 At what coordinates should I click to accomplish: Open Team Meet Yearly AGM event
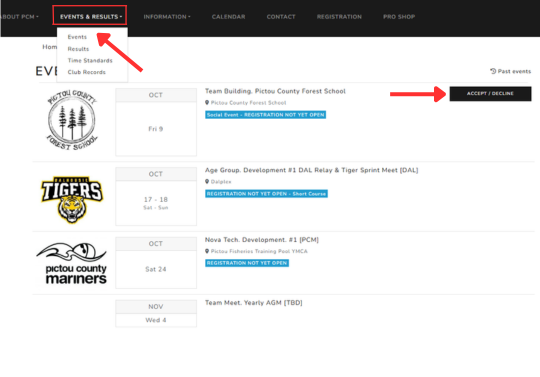pos(253,303)
